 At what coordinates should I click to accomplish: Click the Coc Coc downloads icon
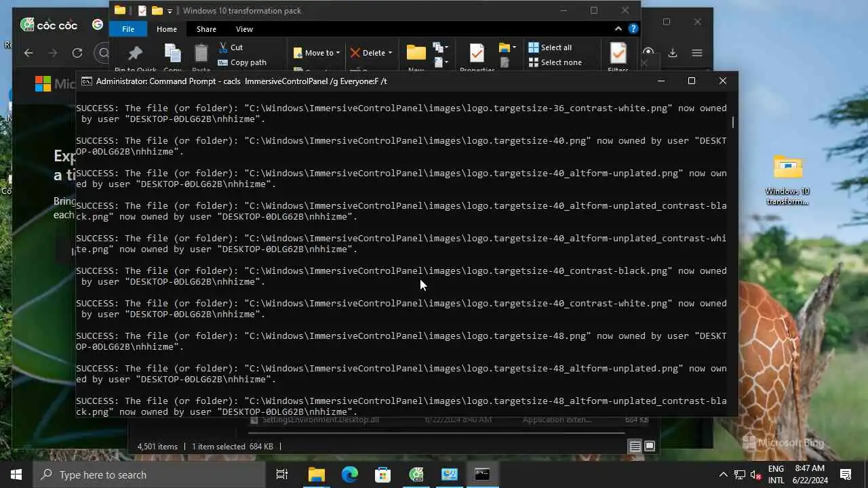coord(673,53)
